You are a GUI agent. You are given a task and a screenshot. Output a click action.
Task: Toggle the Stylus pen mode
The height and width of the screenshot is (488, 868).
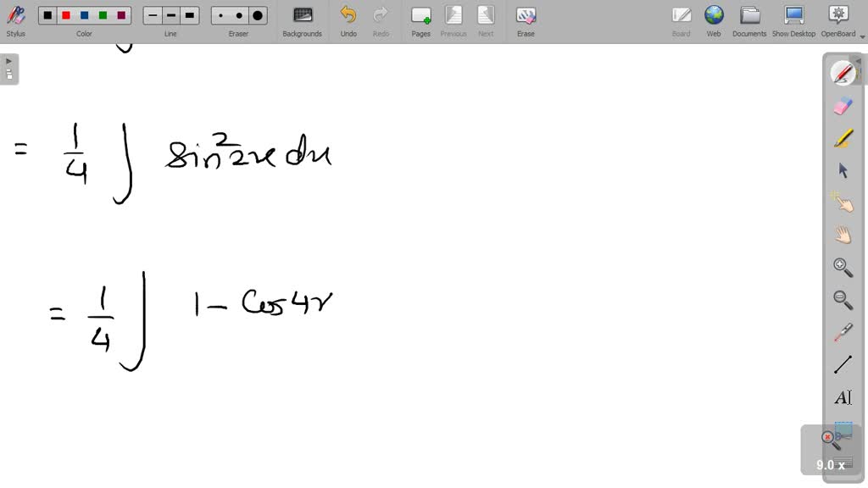tap(15, 19)
